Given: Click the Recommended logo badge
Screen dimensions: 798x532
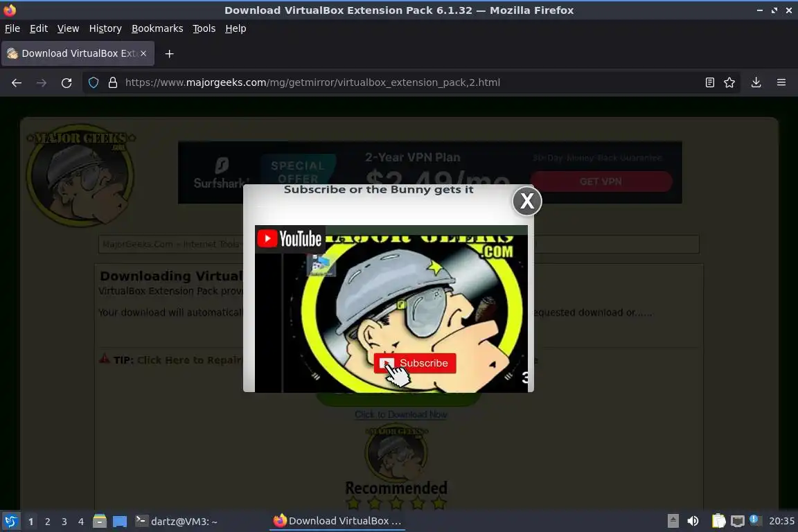Looking at the screenshot, I should point(396,468).
